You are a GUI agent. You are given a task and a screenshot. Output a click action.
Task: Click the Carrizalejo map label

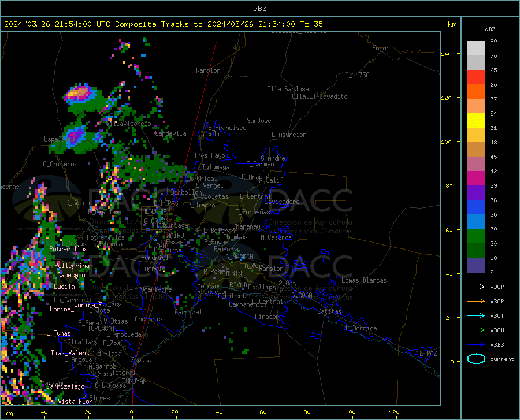tap(65, 386)
